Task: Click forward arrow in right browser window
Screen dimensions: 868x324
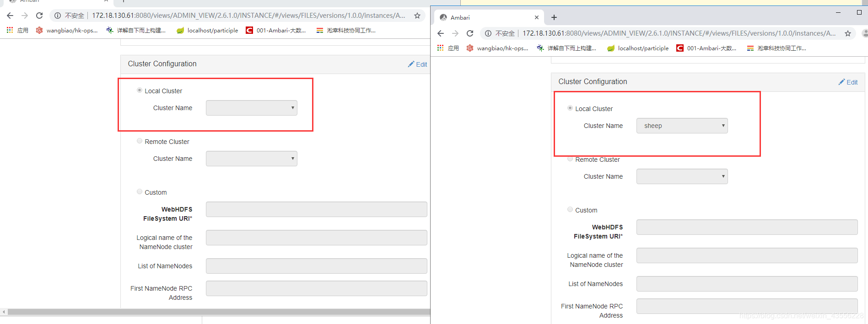Action: [455, 33]
